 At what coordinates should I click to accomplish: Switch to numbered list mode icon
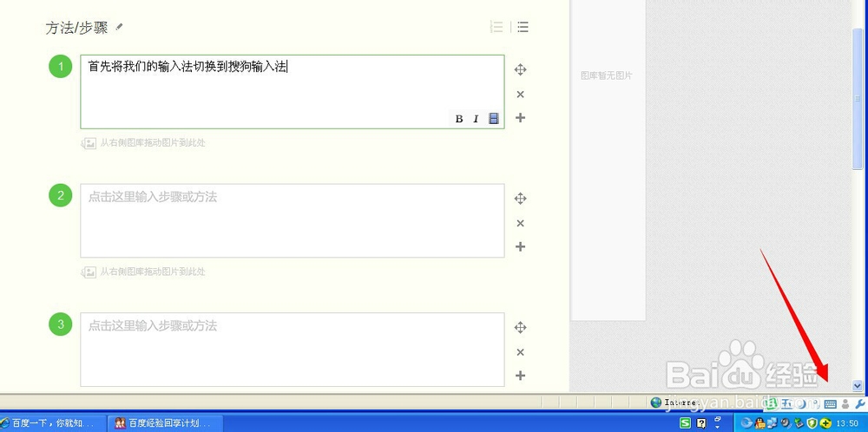pos(497,27)
